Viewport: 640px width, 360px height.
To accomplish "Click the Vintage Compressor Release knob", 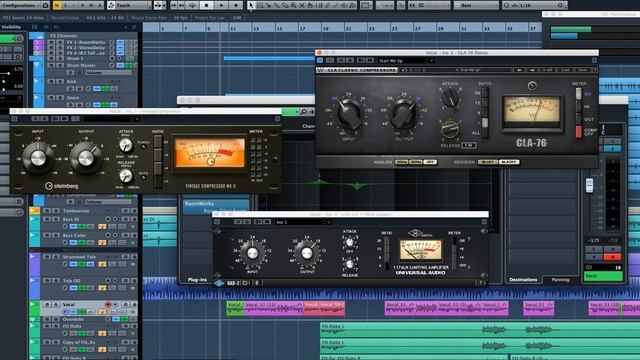I will [x=126, y=176].
